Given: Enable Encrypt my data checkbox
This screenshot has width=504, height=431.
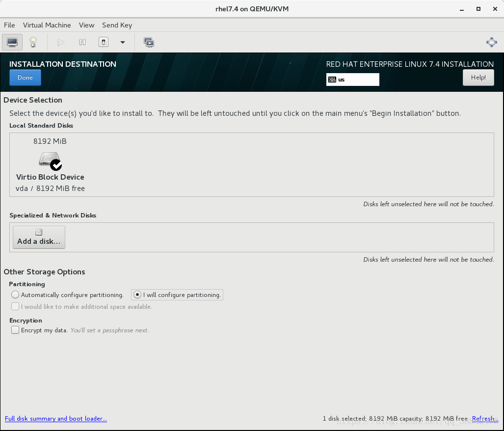Looking at the screenshot, I should pyautogui.click(x=15, y=330).
